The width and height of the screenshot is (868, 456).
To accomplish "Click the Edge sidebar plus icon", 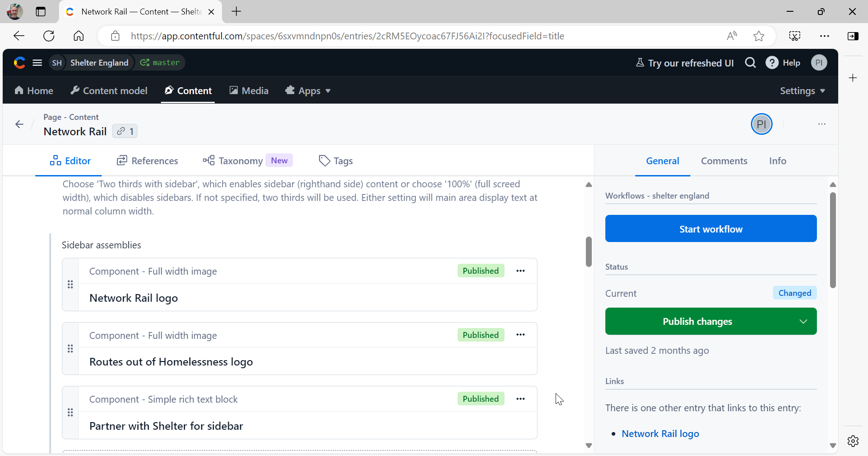I will pos(853,78).
